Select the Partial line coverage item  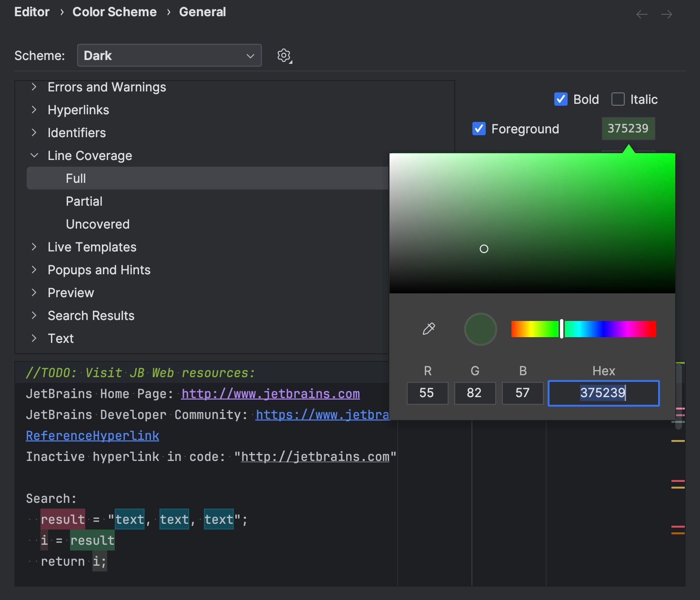(x=84, y=201)
